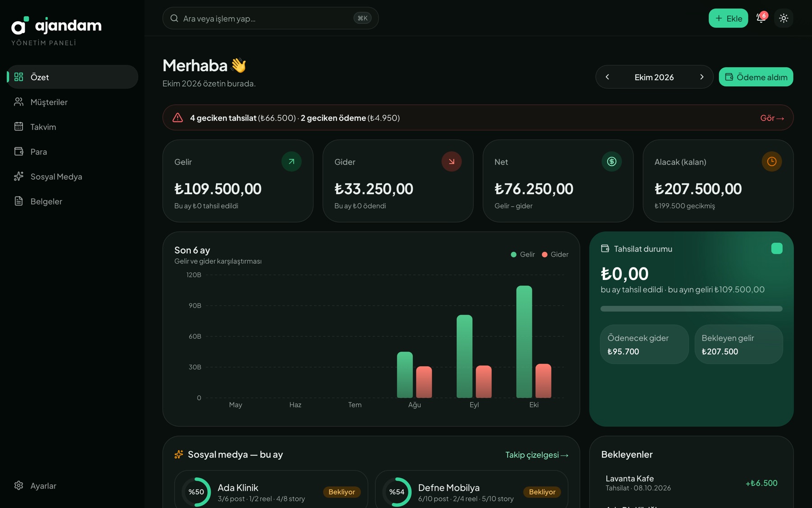This screenshot has height=508, width=812.
Task: Go to next month with right chevron
Action: pos(702,77)
